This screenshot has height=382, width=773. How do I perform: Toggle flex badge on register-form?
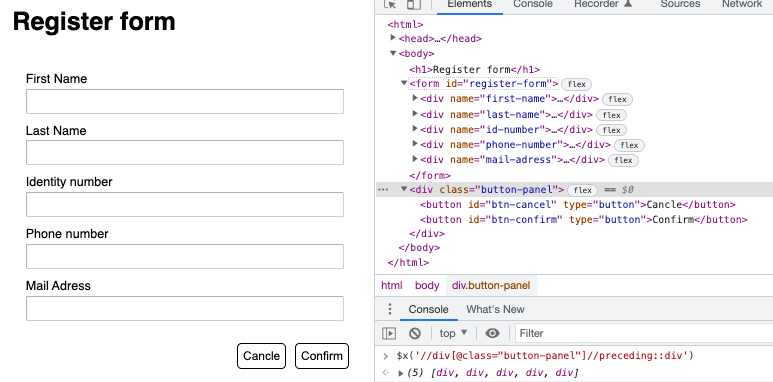click(577, 84)
